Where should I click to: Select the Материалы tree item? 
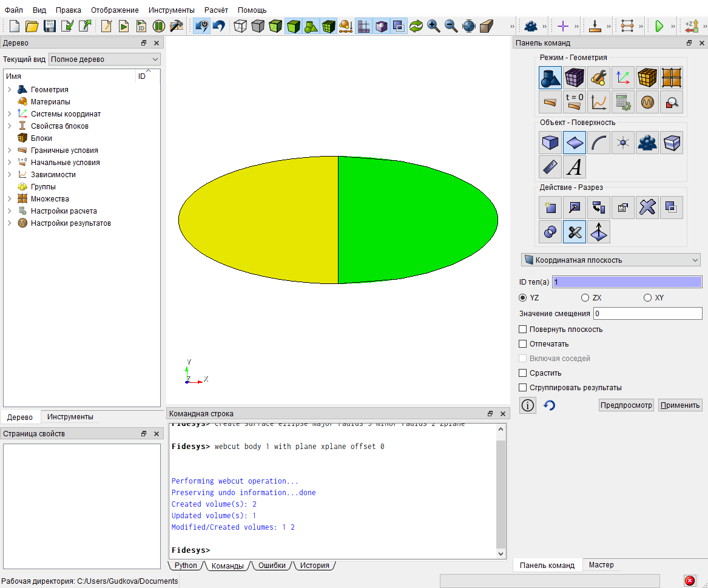[50, 101]
